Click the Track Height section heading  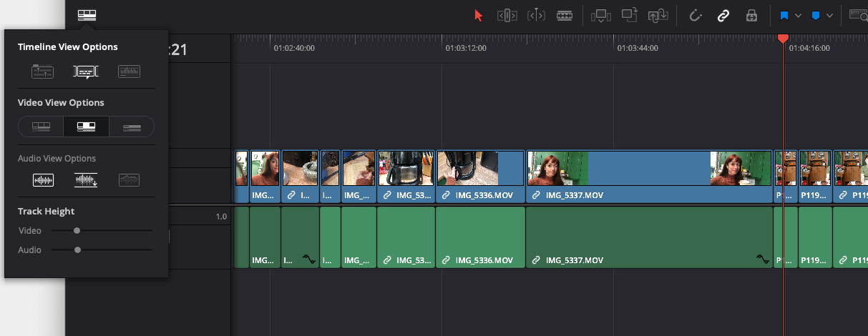click(x=46, y=211)
